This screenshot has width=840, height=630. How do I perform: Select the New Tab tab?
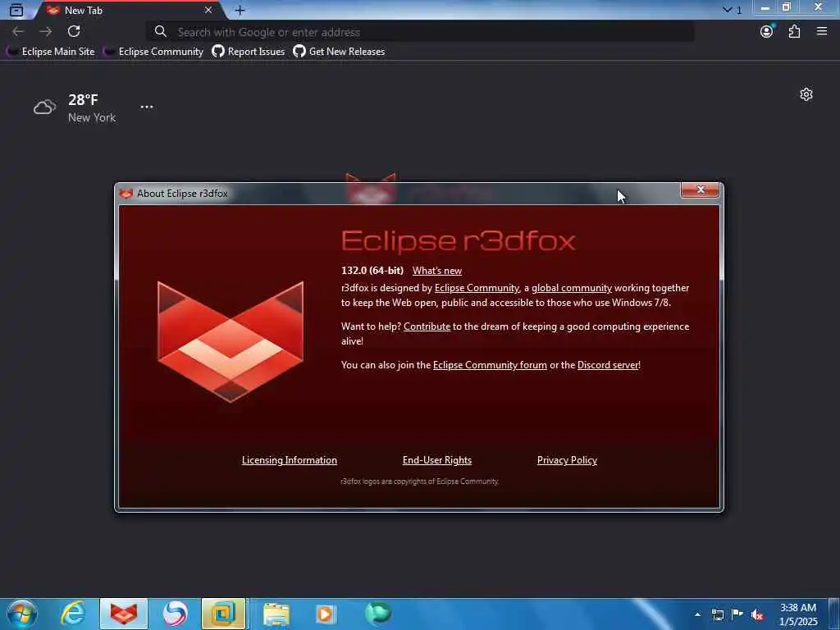point(129,10)
